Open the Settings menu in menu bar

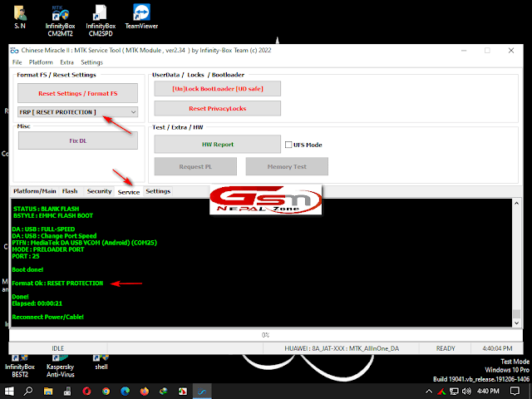[91, 62]
